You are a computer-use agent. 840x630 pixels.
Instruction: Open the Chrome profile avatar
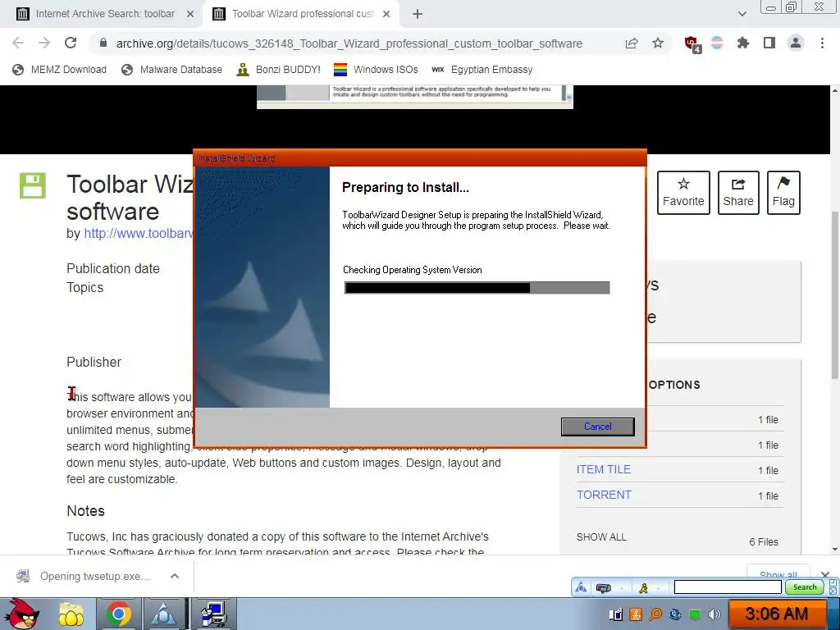[x=796, y=43]
